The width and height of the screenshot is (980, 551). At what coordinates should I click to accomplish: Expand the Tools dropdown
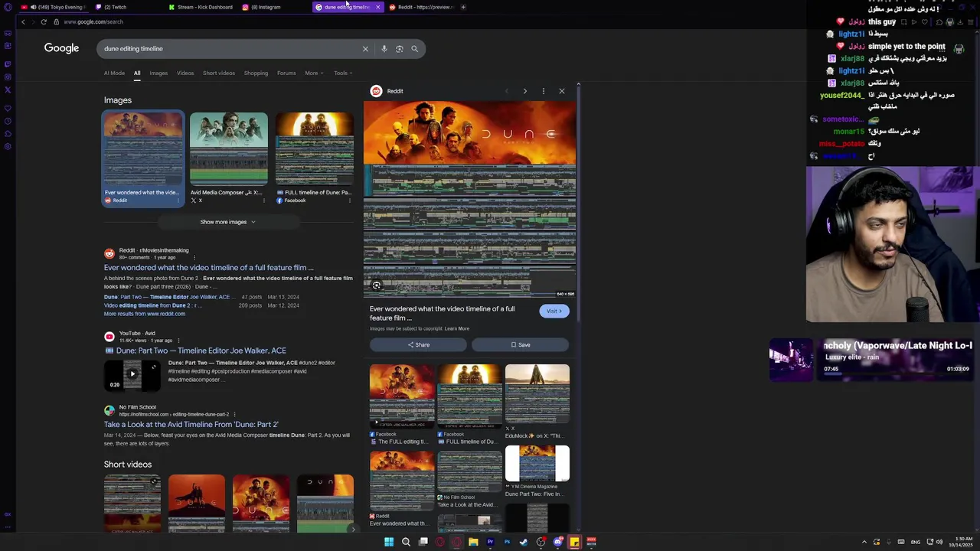[x=343, y=73]
